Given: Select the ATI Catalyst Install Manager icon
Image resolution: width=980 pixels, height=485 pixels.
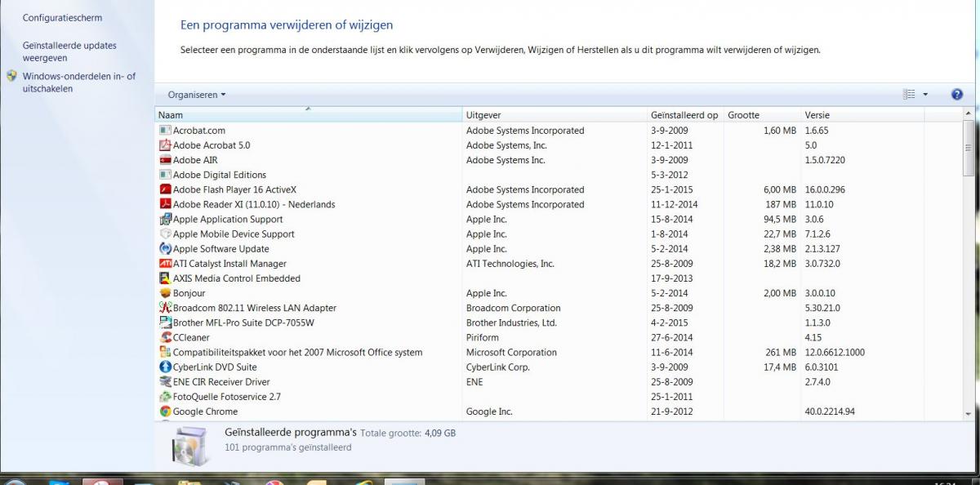Looking at the screenshot, I should tap(166, 264).
